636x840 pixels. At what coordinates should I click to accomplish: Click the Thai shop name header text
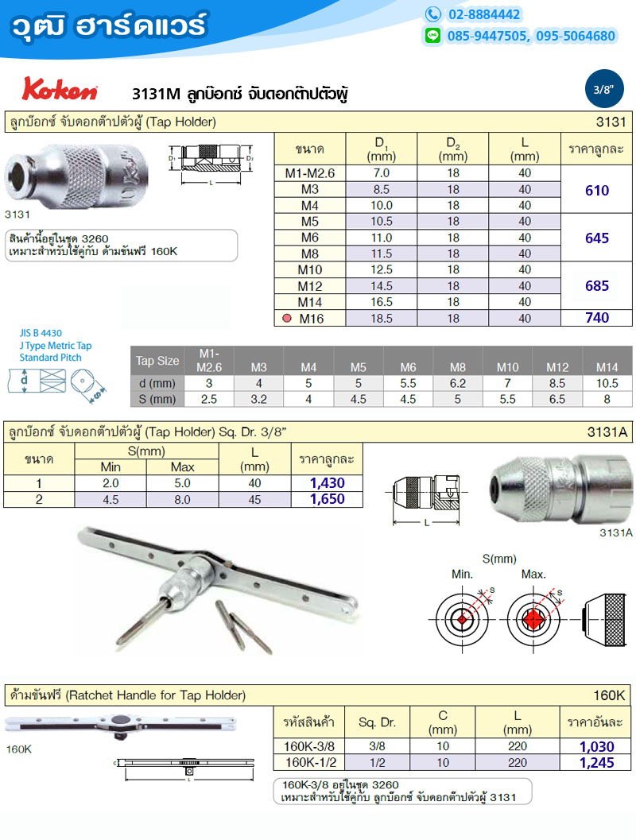pyautogui.click(x=108, y=25)
